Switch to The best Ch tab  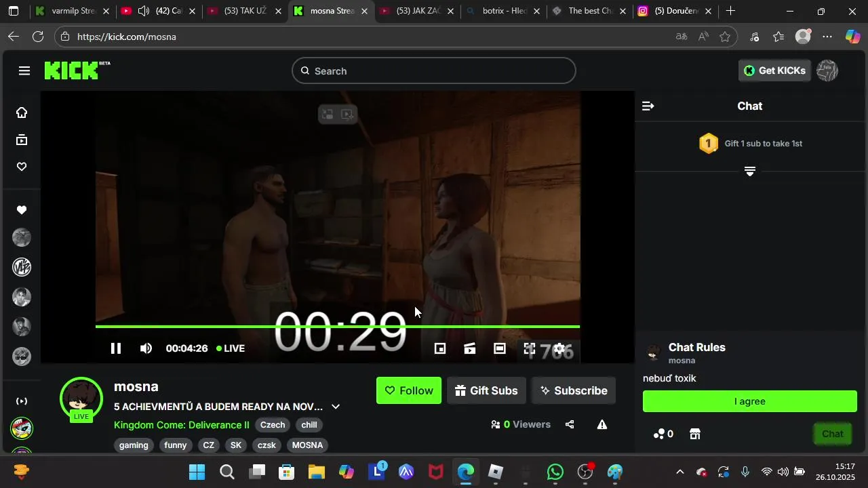(x=590, y=12)
